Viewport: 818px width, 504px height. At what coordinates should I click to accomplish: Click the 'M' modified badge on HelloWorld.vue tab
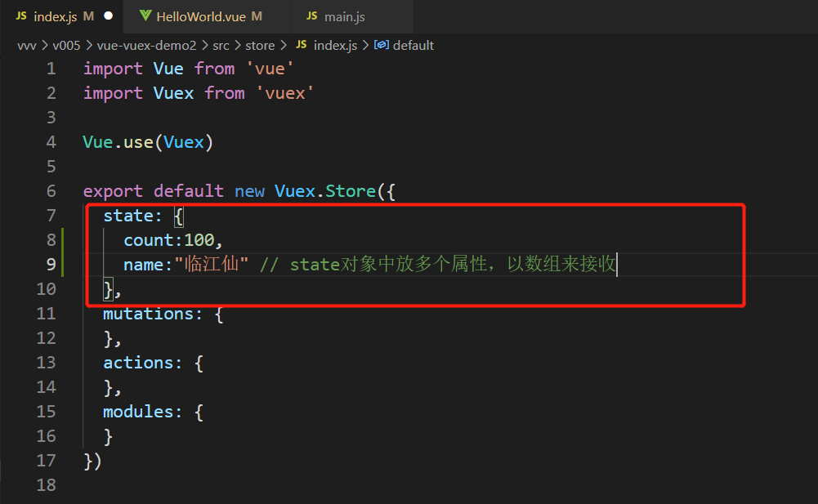(257, 16)
